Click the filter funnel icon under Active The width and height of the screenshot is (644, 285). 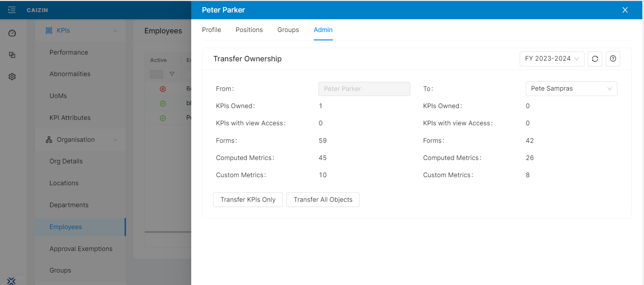[172, 74]
